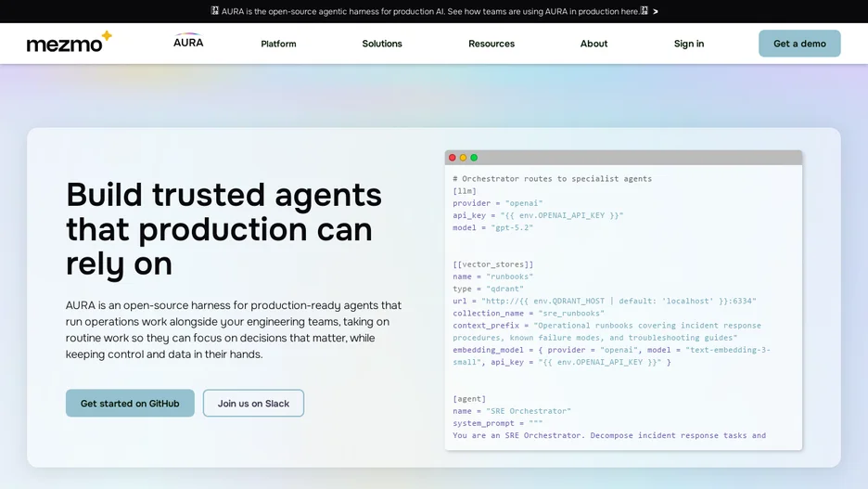Click Get started on GitHub
This screenshot has height=489, width=868.
coord(130,403)
